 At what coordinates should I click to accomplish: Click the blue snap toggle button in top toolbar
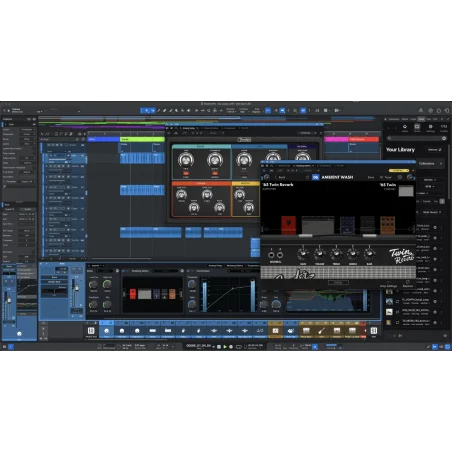tap(268, 111)
